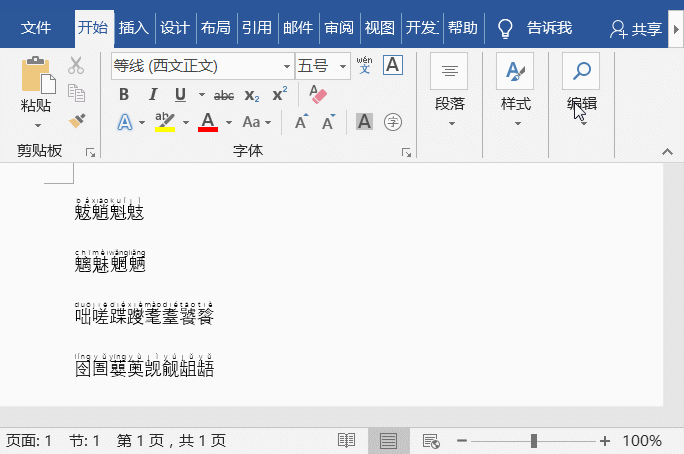Open the Paste options arrow
Image resolution: width=684 pixels, height=454 pixels.
click(x=38, y=126)
